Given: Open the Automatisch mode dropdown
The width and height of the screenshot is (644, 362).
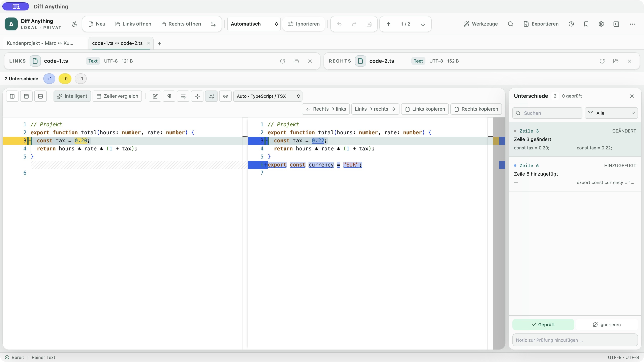Looking at the screenshot, I should (x=254, y=24).
